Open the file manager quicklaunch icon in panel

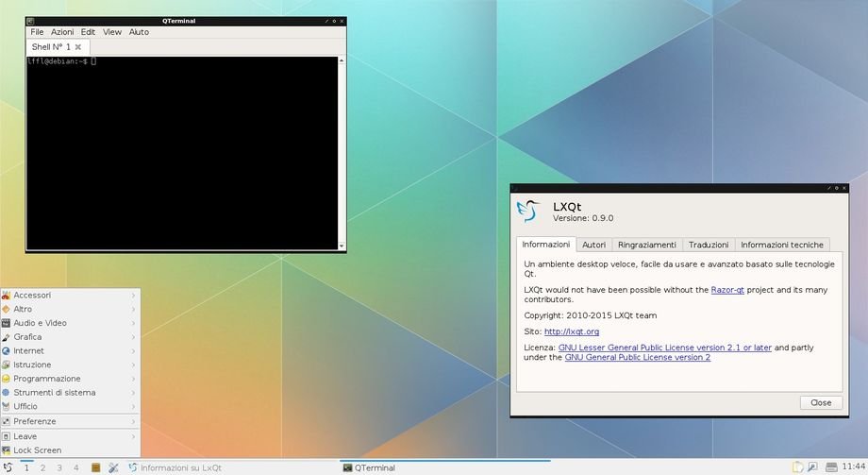point(95,467)
